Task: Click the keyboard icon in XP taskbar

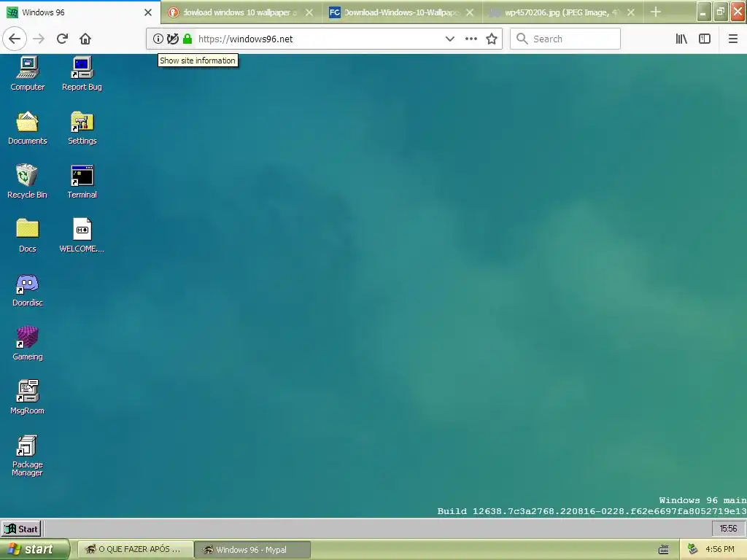Action: pyautogui.click(x=664, y=550)
